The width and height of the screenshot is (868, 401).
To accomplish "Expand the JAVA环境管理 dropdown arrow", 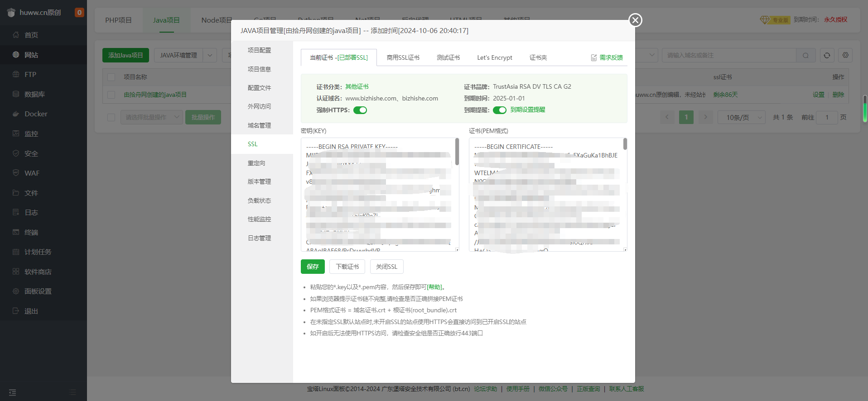I will point(210,55).
